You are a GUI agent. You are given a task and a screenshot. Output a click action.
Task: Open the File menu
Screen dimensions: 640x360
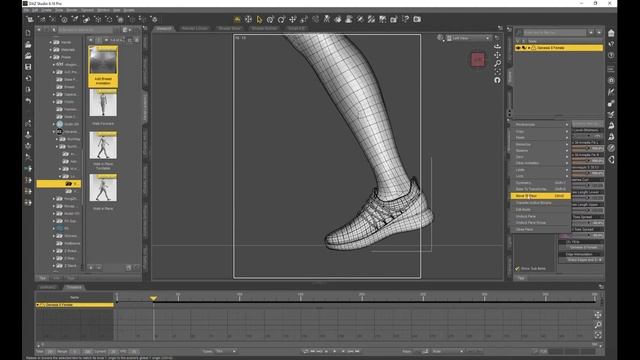pos(26,10)
